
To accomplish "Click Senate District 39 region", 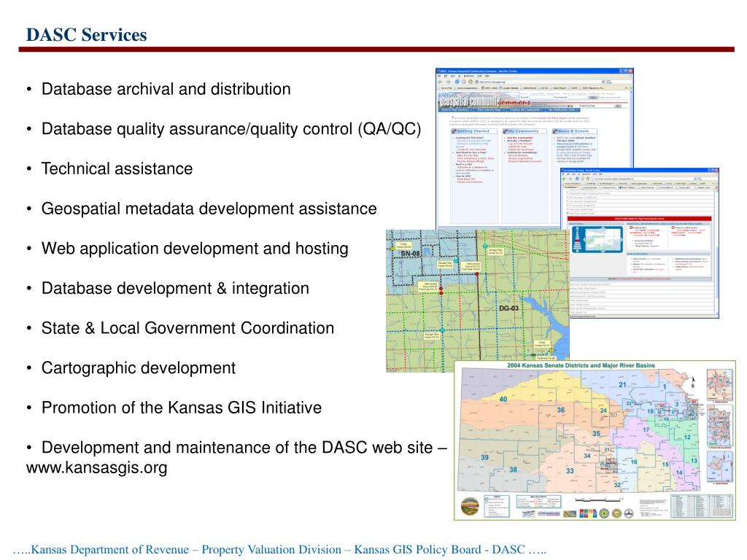I will [x=484, y=456].
